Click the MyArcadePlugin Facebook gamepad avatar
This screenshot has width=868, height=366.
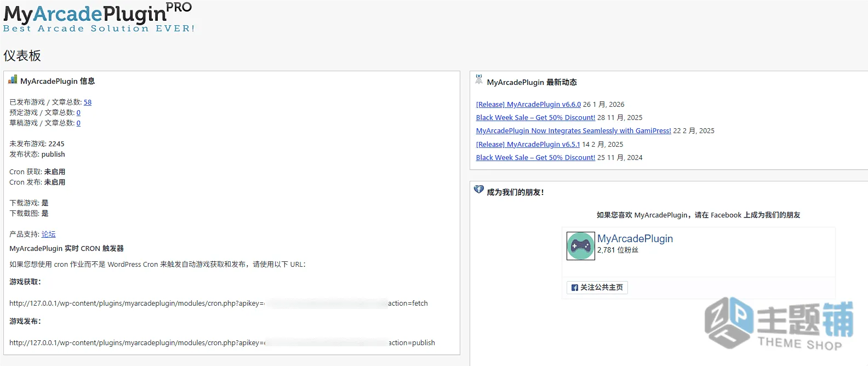click(581, 246)
